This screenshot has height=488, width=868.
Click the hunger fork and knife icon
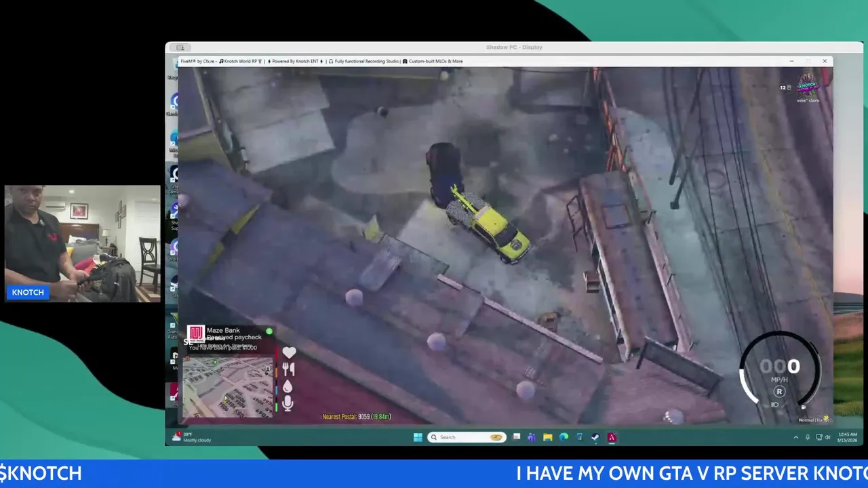click(288, 369)
